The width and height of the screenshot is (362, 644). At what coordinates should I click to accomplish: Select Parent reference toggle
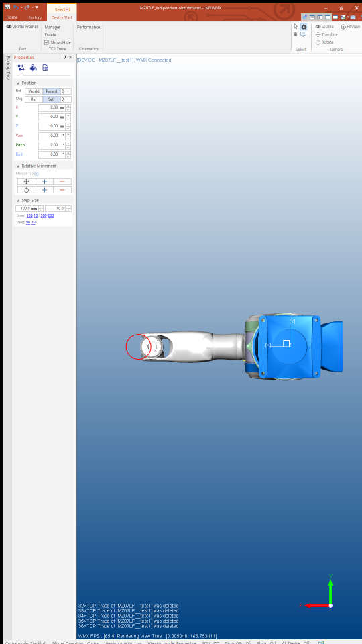coord(52,91)
